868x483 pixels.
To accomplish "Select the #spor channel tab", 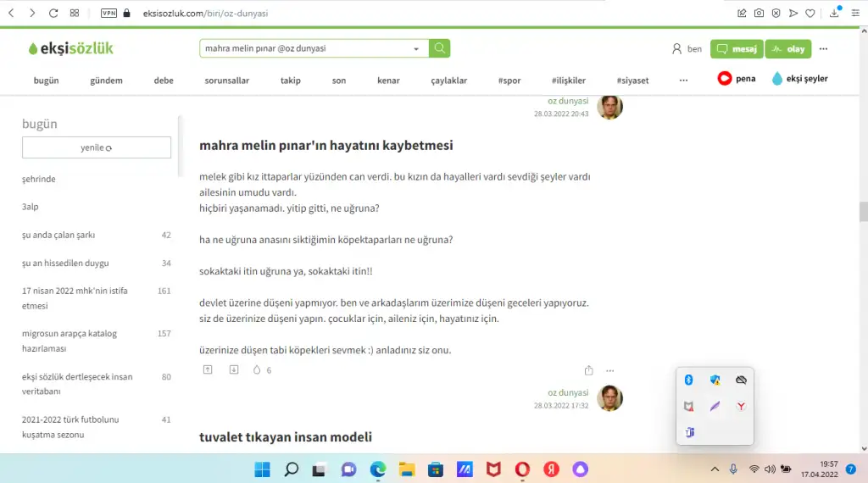I will click(509, 80).
